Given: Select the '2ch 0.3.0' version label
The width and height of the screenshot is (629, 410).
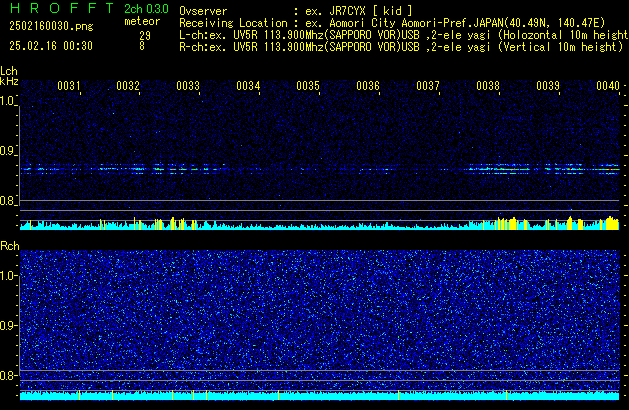Looking at the screenshot, I should (146, 9).
